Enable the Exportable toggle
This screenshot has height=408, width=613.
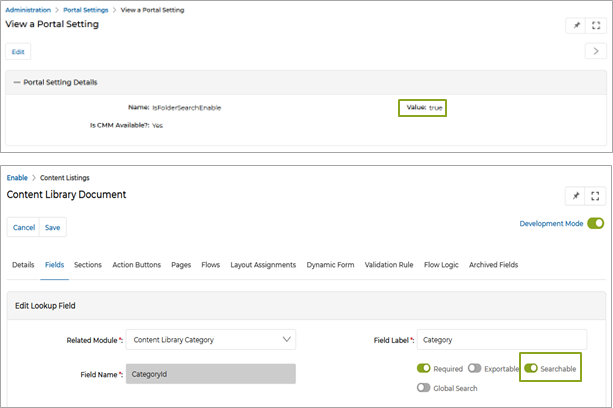(x=475, y=369)
